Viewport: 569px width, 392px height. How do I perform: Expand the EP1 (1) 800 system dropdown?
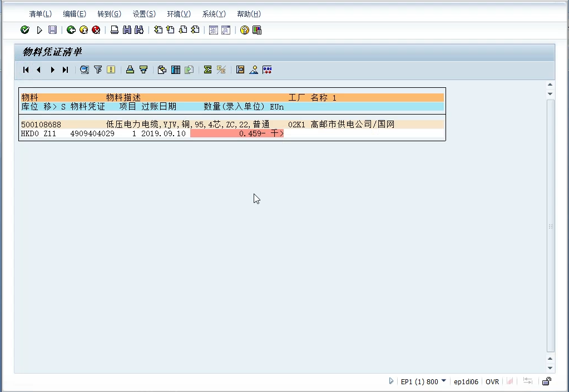click(443, 381)
